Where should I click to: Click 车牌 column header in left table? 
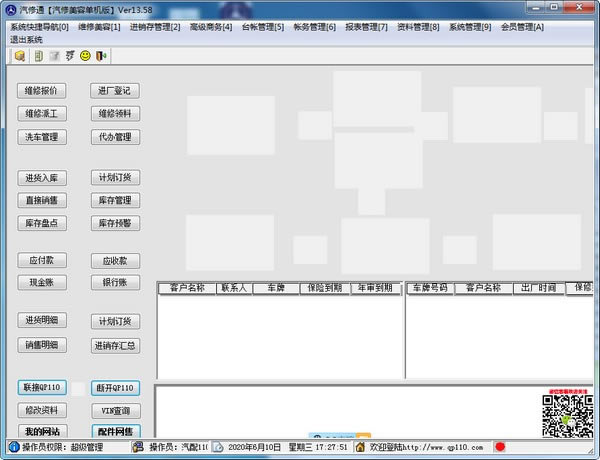276,288
